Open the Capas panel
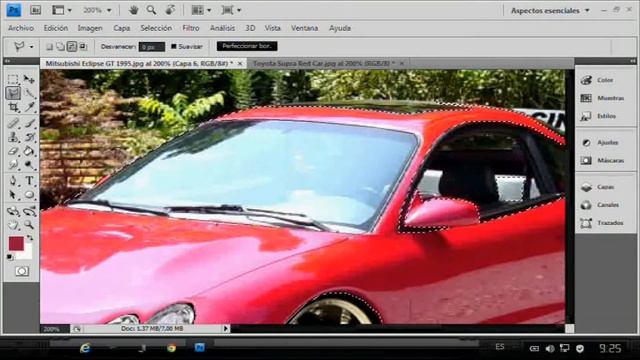Viewport: 640px width, 360px height. 605,187
